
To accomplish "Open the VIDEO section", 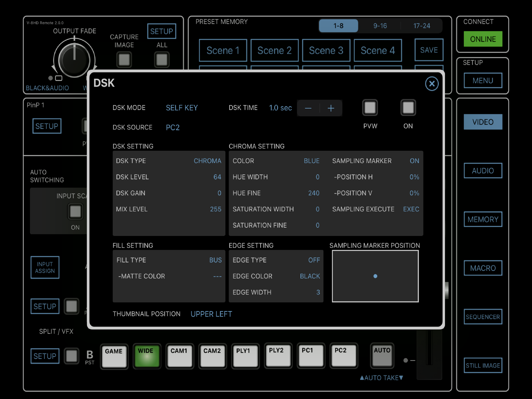I will click(x=483, y=122).
